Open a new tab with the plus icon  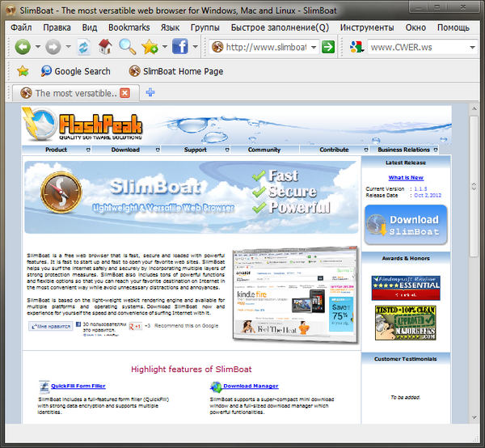(x=150, y=93)
